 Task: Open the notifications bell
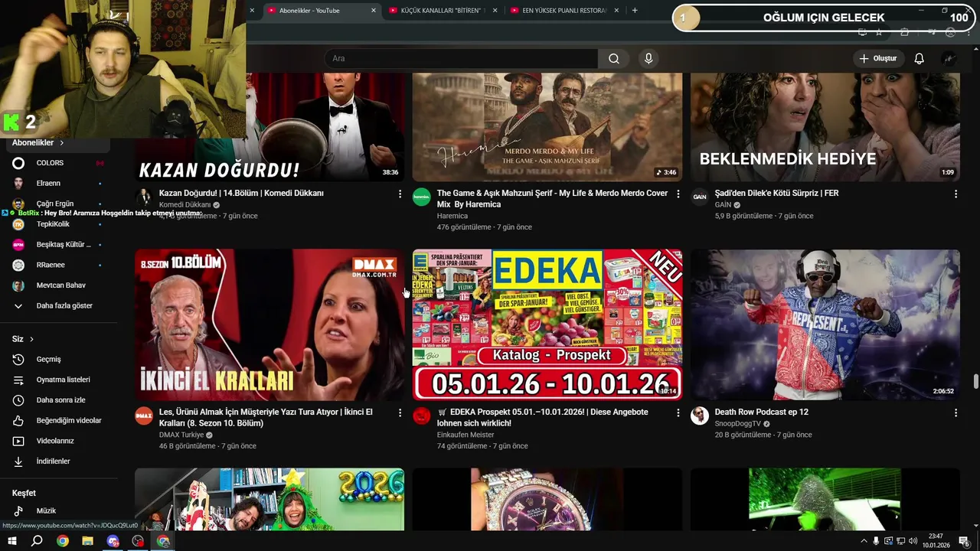(x=919, y=59)
